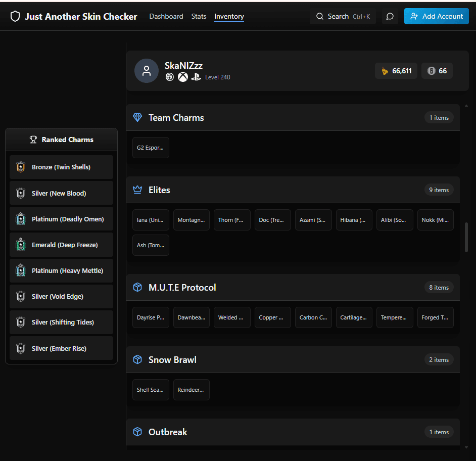This screenshot has width=476, height=461.
Task: Click the search magnifier icon
Action: (x=320, y=16)
